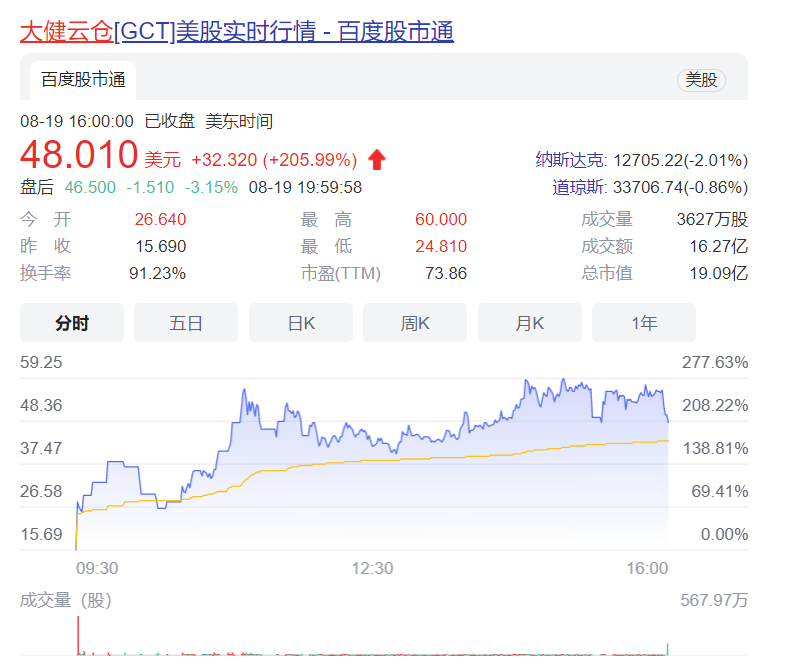Switch to the 月K chart tab
The height and width of the screenshot is (664, 788).
click(x=530, y=323)
